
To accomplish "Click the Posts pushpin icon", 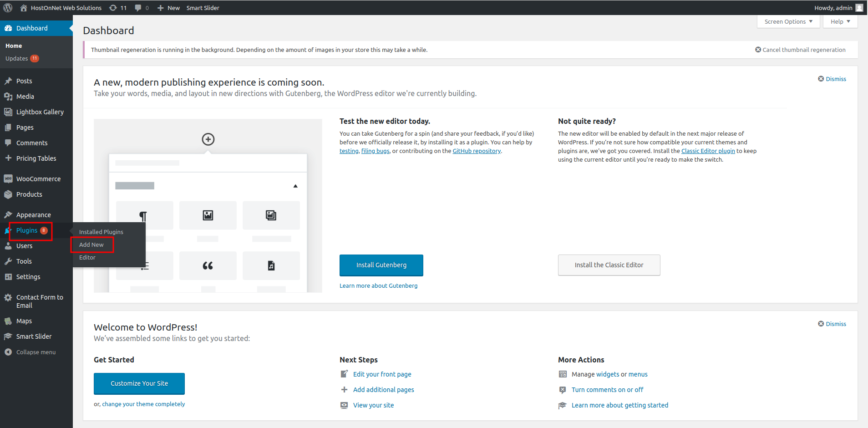I will pyautogui.click(x=8, y=81).
